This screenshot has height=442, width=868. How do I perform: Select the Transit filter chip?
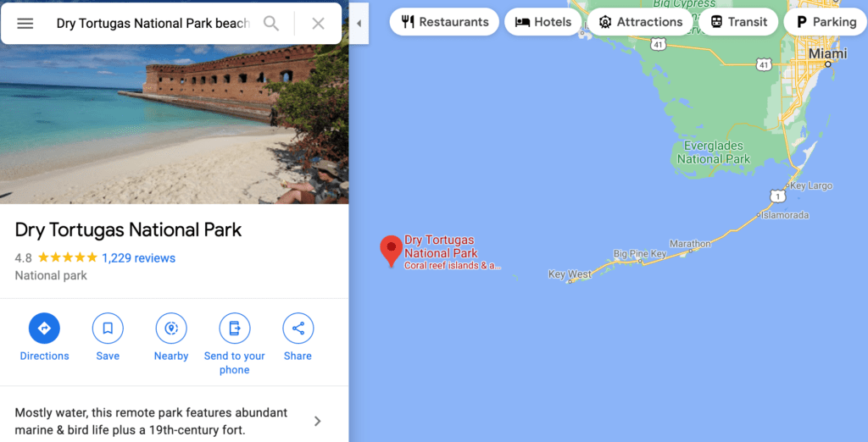(x=739, y=22)
